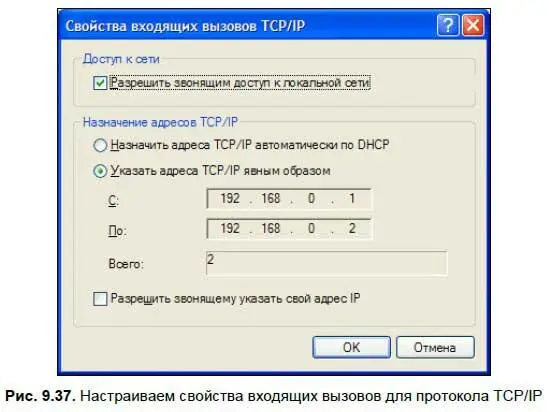
Task: Toggle "Разрешить звонящим доступ к локальной сети" checkbox
Action: (x=100, y=83)
